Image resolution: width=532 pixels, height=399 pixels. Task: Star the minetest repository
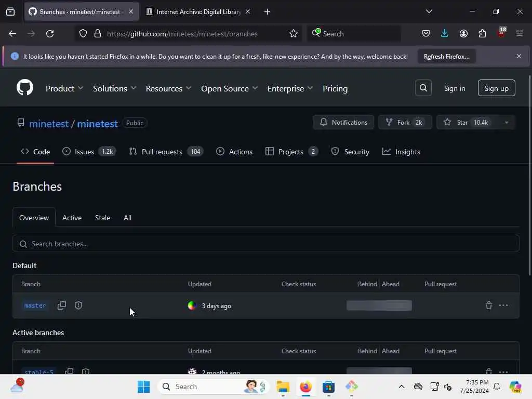tap(468, 123)
